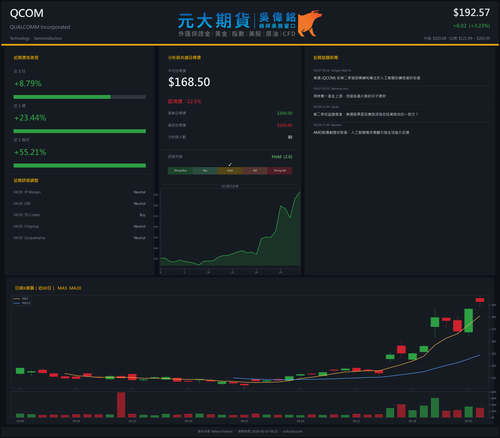The image size is (500, 438).
Task: Click the MA5 legend entry in candlestick chart
Action: (21, 299)
